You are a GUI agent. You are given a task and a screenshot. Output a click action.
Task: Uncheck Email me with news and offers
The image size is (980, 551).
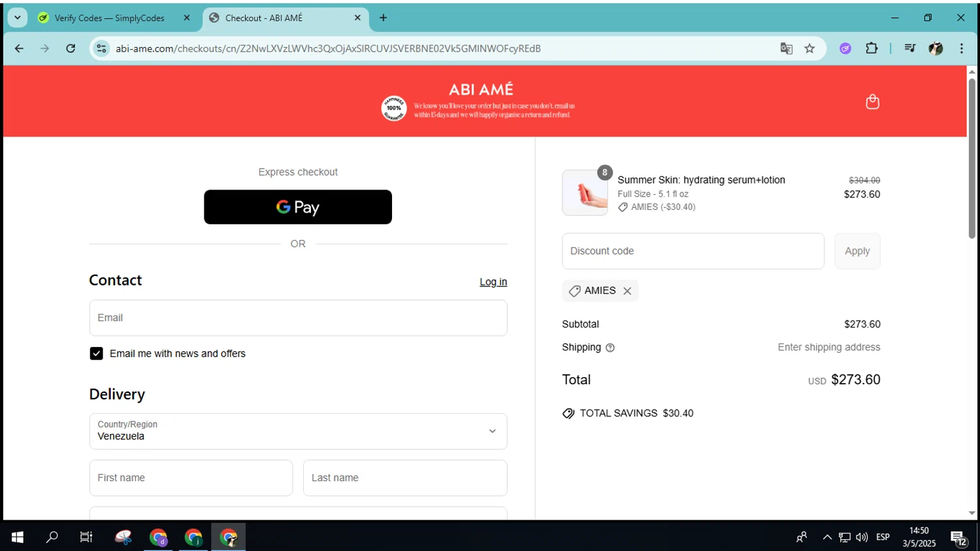point(97,354)
